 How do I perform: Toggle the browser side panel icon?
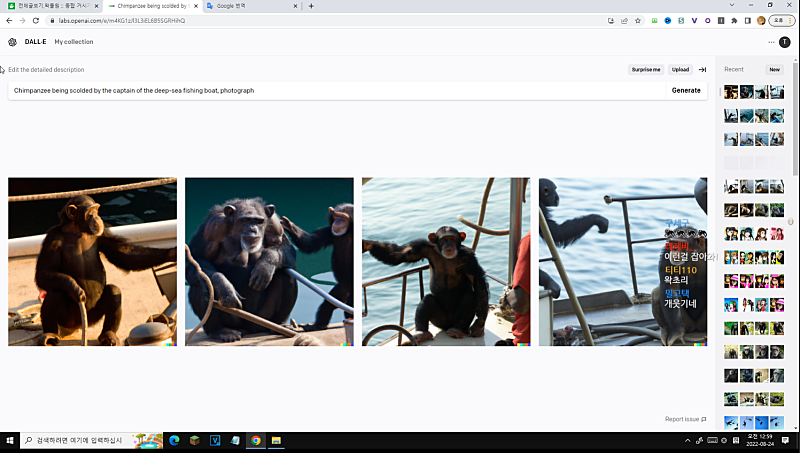747,20
